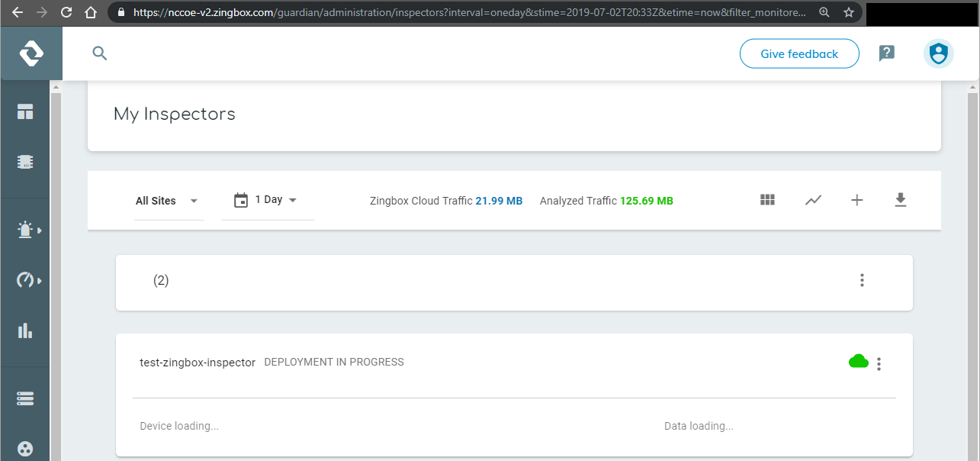Open the reports bar chart icon
The height and width of the screenshot is (461, 980).
coord(25,330)
